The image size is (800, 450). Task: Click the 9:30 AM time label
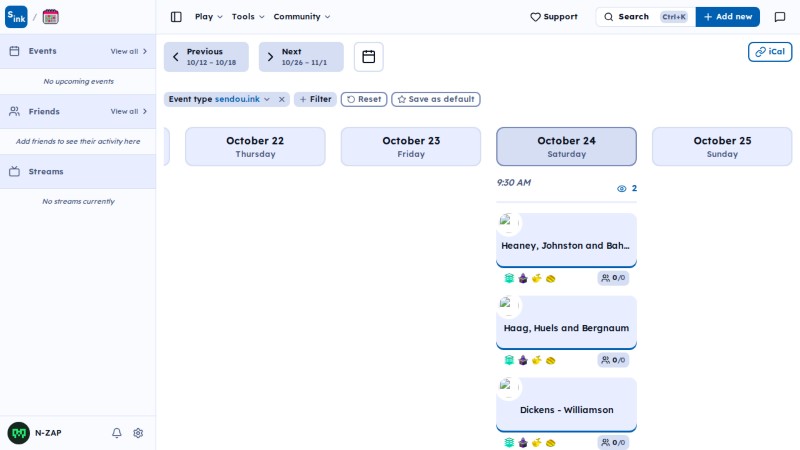coord(514,183)
